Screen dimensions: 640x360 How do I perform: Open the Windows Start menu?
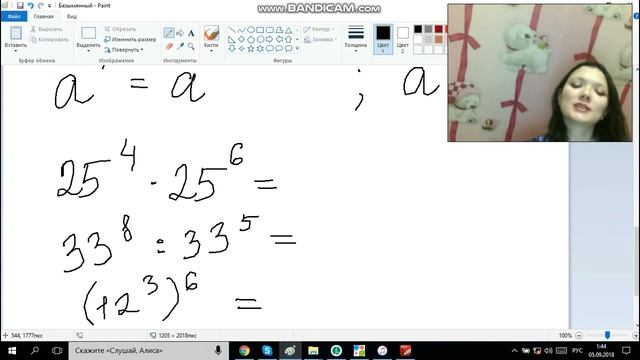point(12,351)
